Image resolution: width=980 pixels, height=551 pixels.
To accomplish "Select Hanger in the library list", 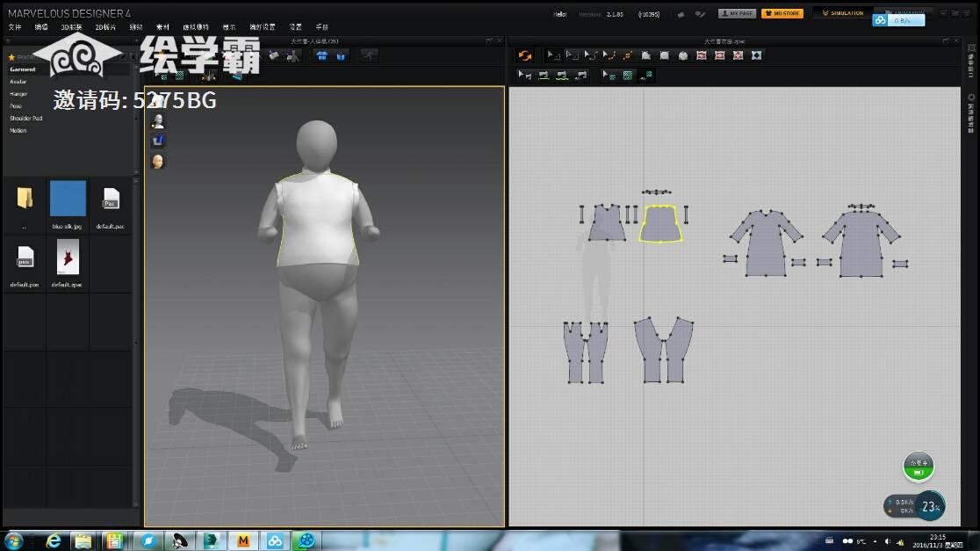I will click(x=18, y=94).
